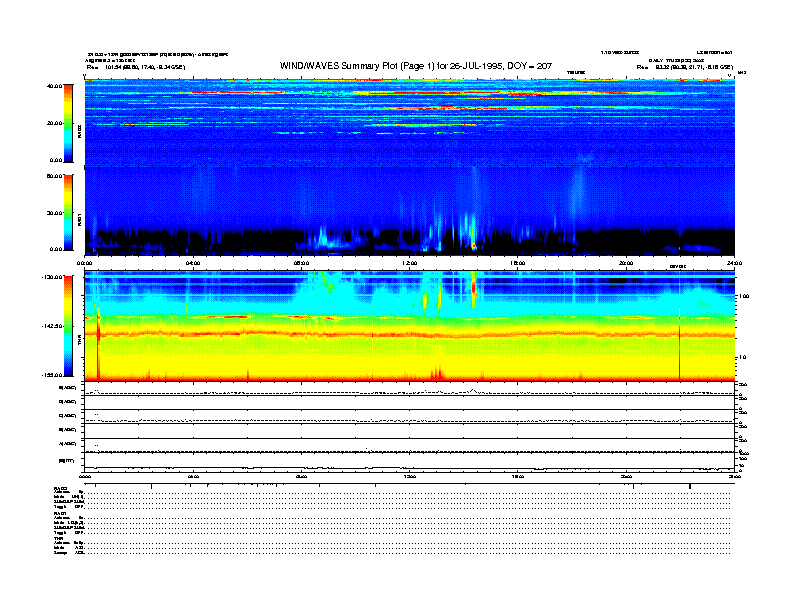Click the WIND/WAVES Summary Plot title
Screen dimensions: 792x612
click(x=416, y=66)
